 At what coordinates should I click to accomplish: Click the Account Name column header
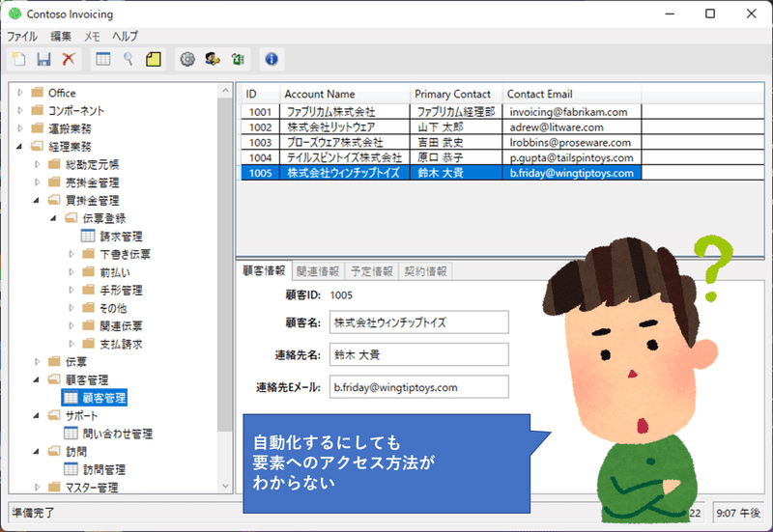345,94
